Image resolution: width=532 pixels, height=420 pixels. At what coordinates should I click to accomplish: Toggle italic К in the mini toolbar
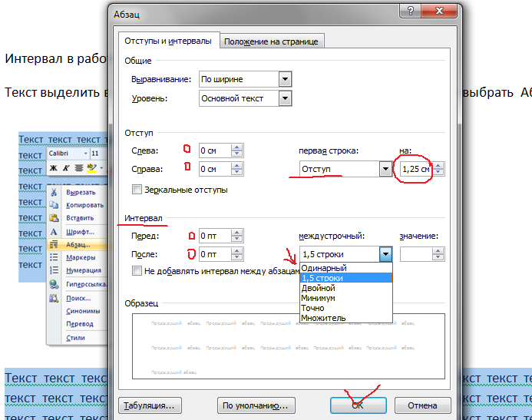click(x=66, y=167)
